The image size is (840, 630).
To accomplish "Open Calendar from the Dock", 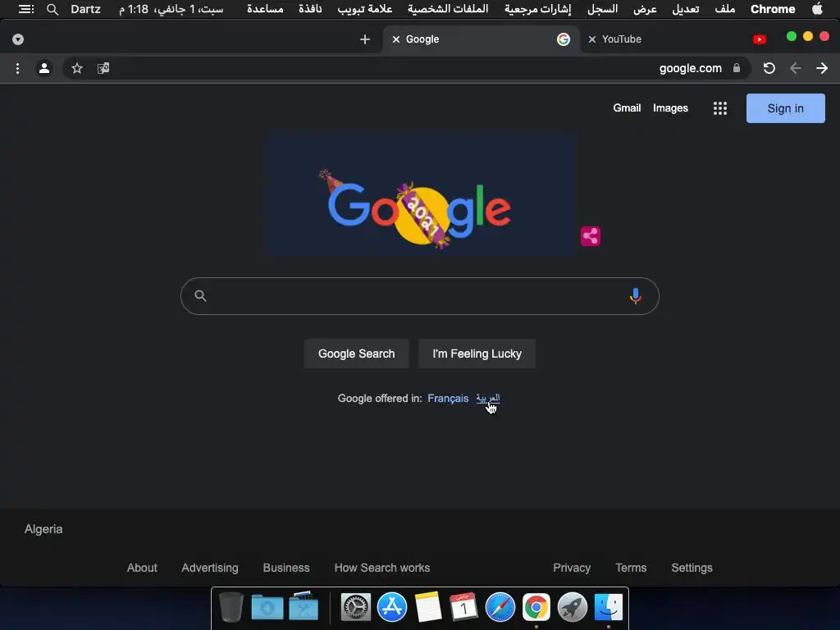I will [464, 608].
